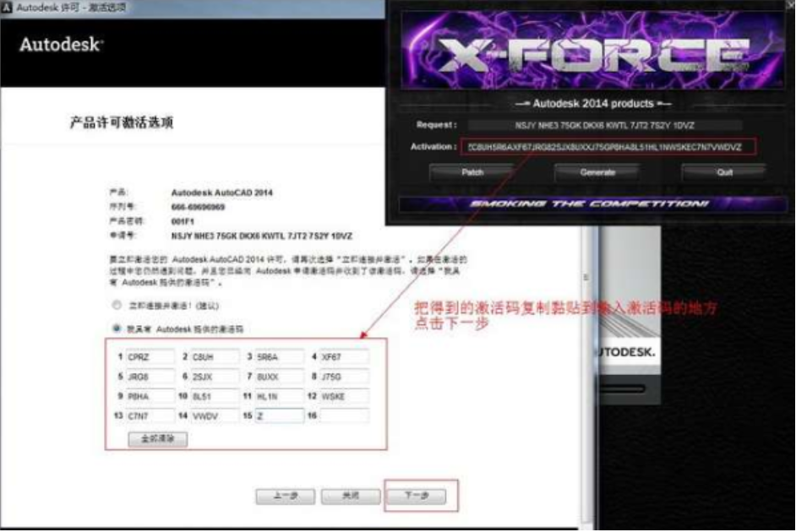This screenshot has height=532, width=796.
Task: Click activation code field 15 containing Z
Action: [279, 415]
